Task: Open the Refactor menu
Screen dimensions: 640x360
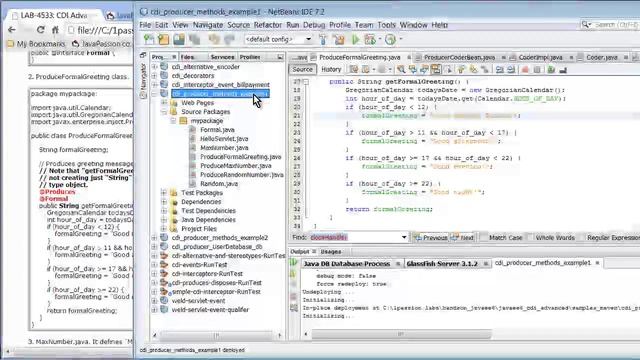Action: [x=267, y=25]
